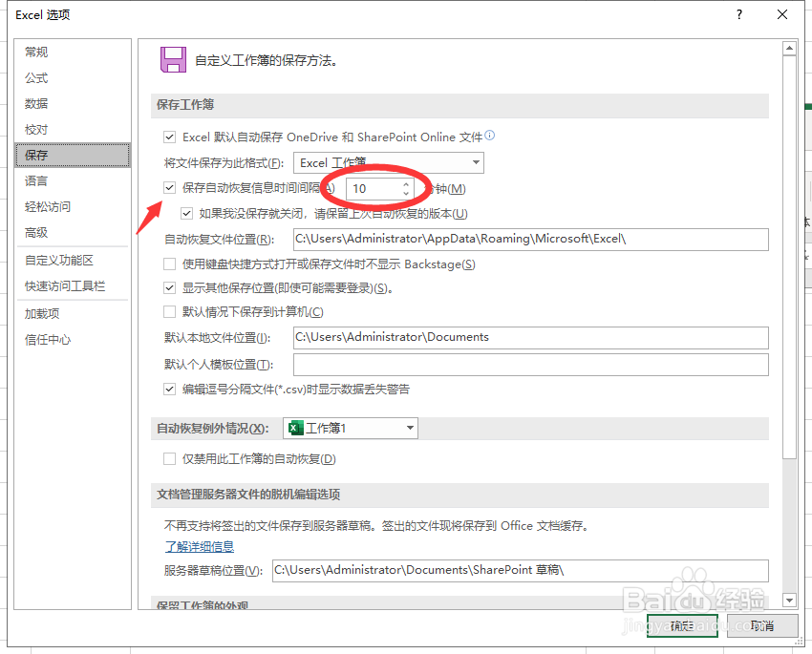Image resolution: width=812 pixels, height=654 pixels.
Task: Select the 校对 category
Action: pos(73,129)
